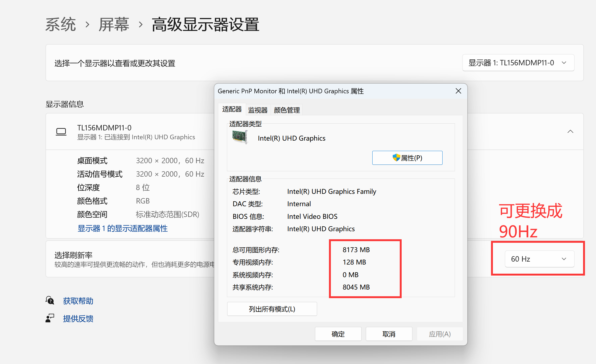The width and height of the screenshot is (596, 364).
Task: Click the breadcrumb arrow after 屏幕
Action: click(x=141, y=25)
